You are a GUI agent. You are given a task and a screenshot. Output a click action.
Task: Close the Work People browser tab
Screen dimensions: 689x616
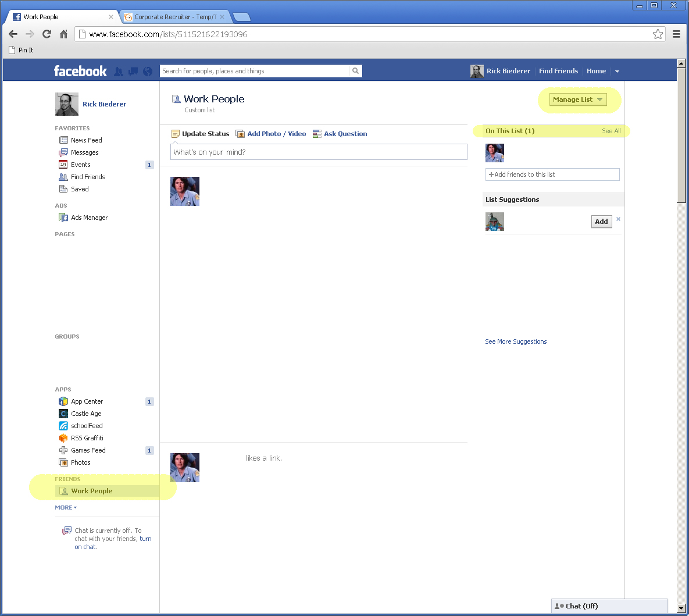110,17
